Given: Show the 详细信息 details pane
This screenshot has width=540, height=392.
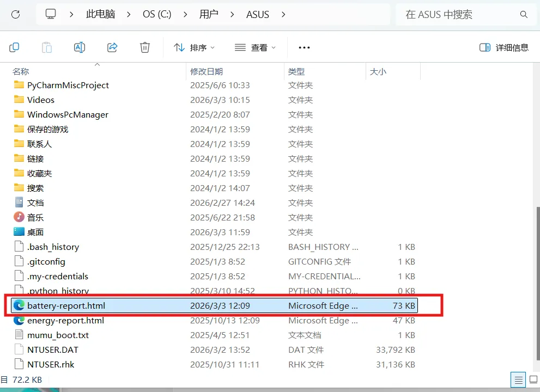Looking at the screenshot, I should 504,47.
